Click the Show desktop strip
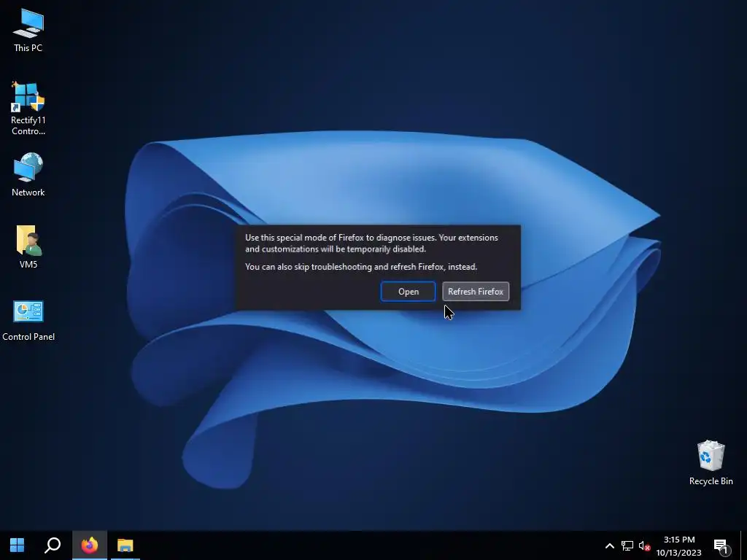This screenshot has width=747, height=560. coord(743,545)
